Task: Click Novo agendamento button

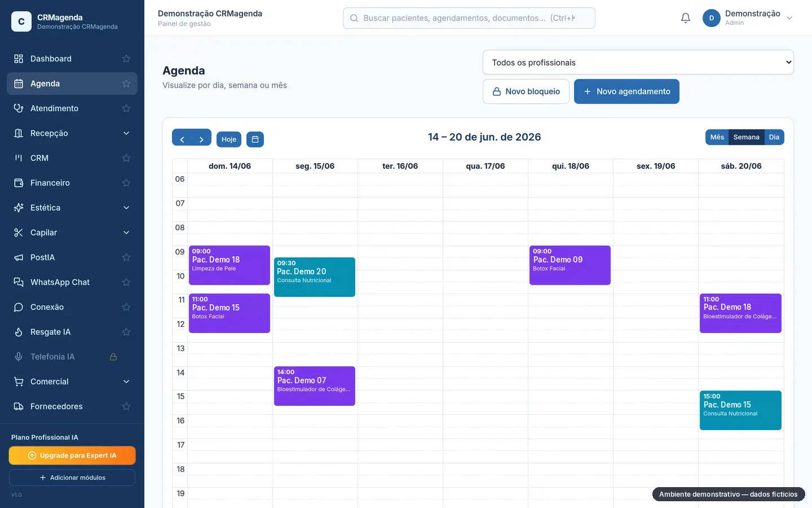Action: 626,91
